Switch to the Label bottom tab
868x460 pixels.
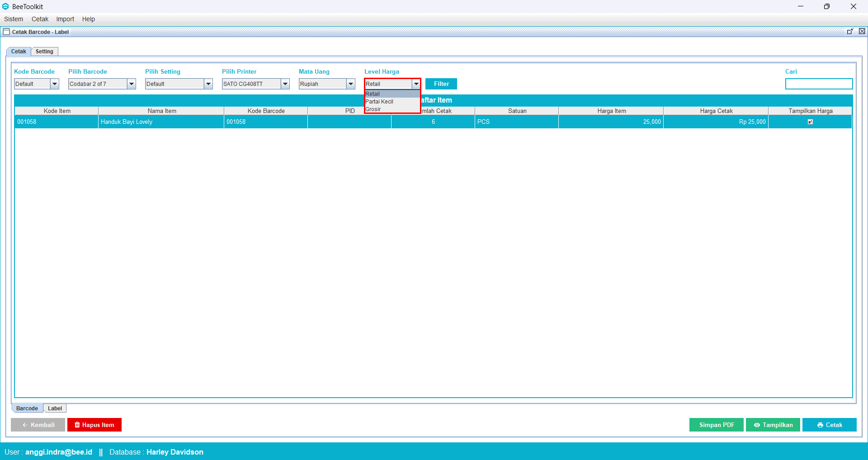click(x=55, y=408)
